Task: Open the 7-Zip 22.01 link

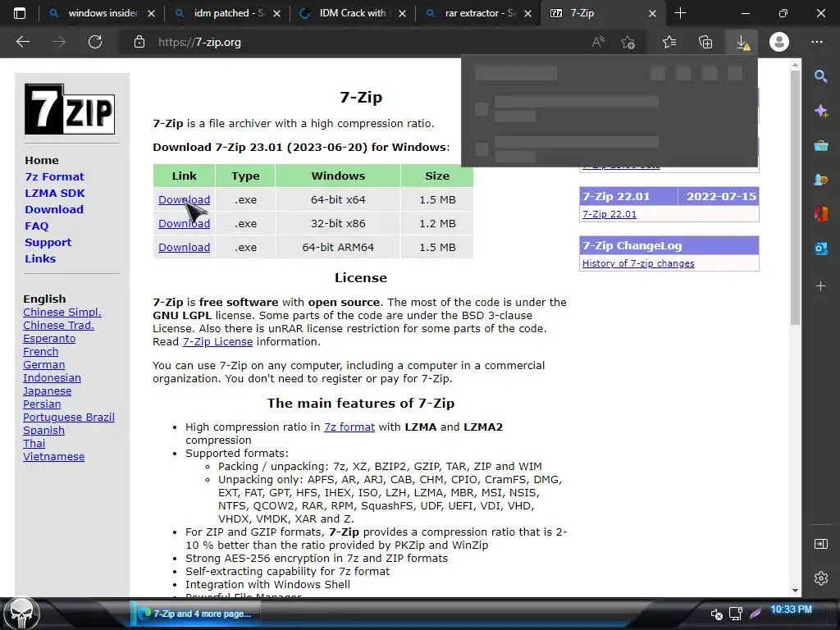Action: click(609, 214)
